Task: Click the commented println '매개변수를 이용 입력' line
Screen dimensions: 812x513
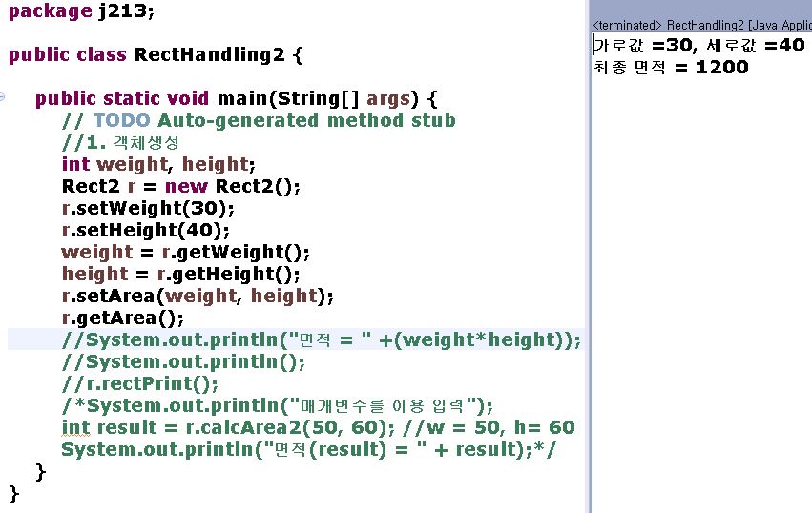Action: coord(278,406)
